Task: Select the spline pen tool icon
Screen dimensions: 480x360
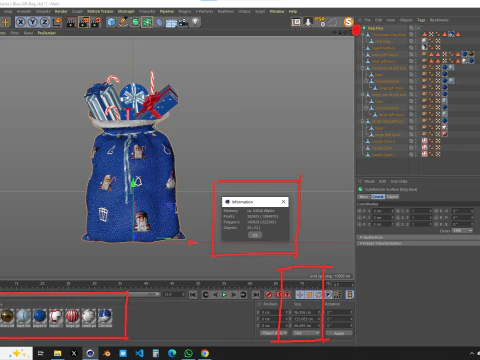Action: click(123, 22)
